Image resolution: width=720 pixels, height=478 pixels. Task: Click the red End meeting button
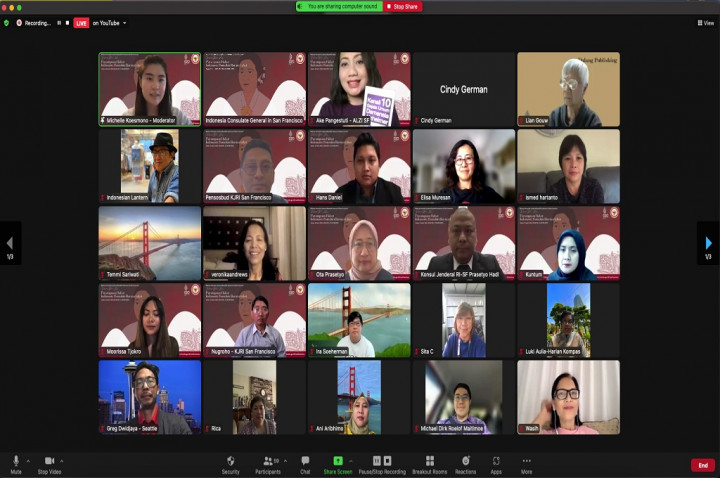click(702, 465)
